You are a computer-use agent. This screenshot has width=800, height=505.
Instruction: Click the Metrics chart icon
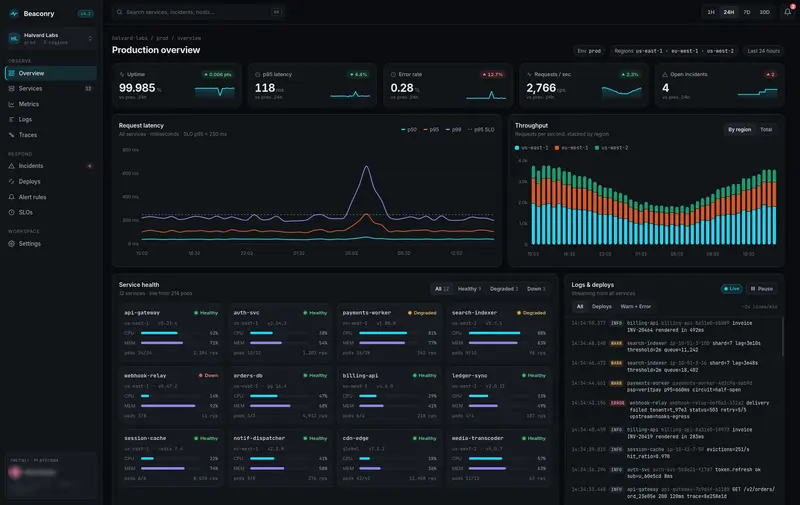click(12, 104)
